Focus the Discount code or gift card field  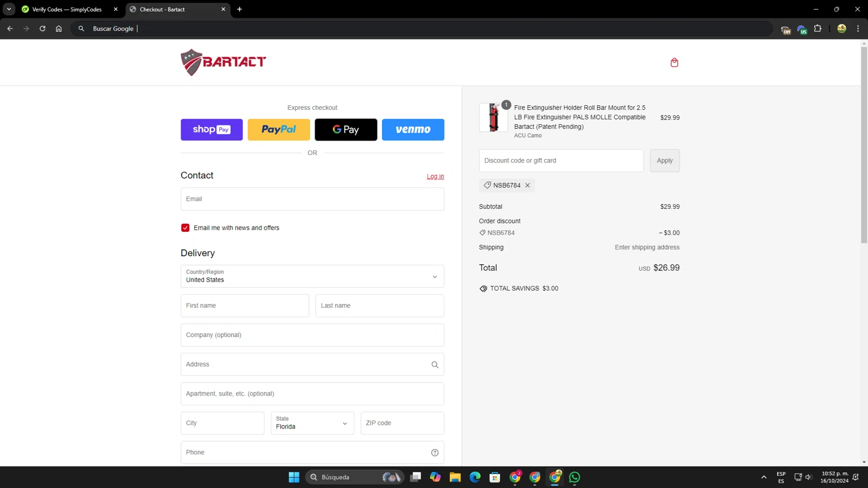[561, 161]
